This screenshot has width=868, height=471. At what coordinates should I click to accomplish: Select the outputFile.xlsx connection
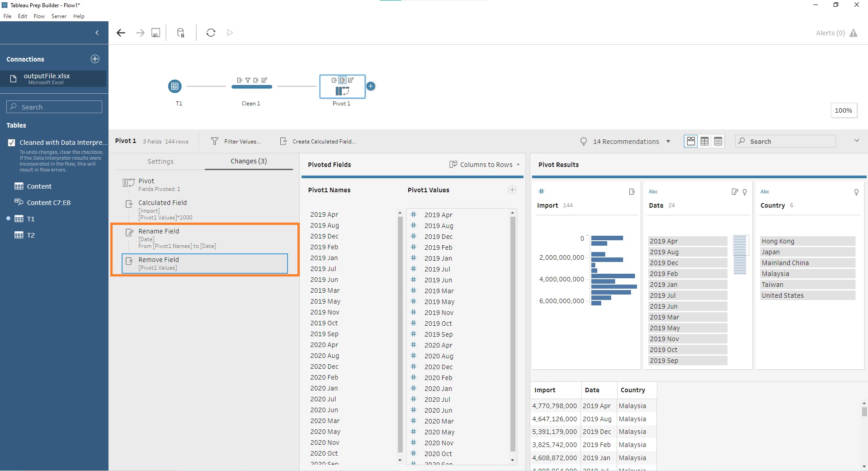(x=53, y=79)
